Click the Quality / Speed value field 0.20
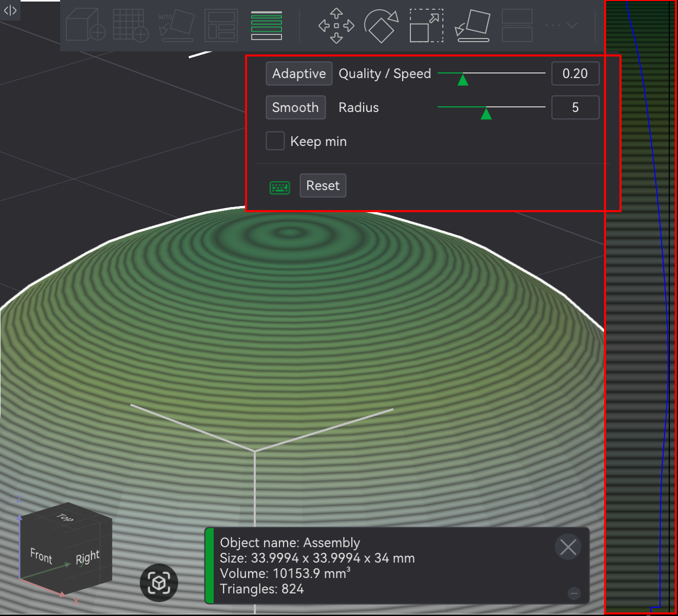 [575, 73]
